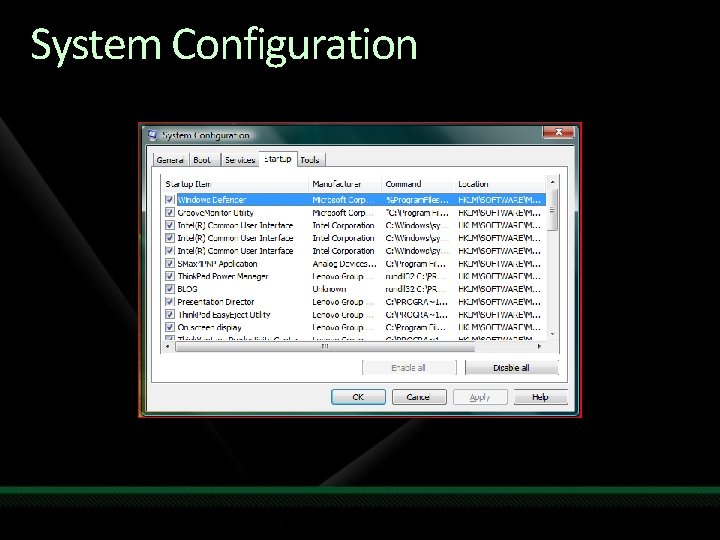Sort by the Startup Item column header
The height and width of the screenshot is (540, 720).
235,184
